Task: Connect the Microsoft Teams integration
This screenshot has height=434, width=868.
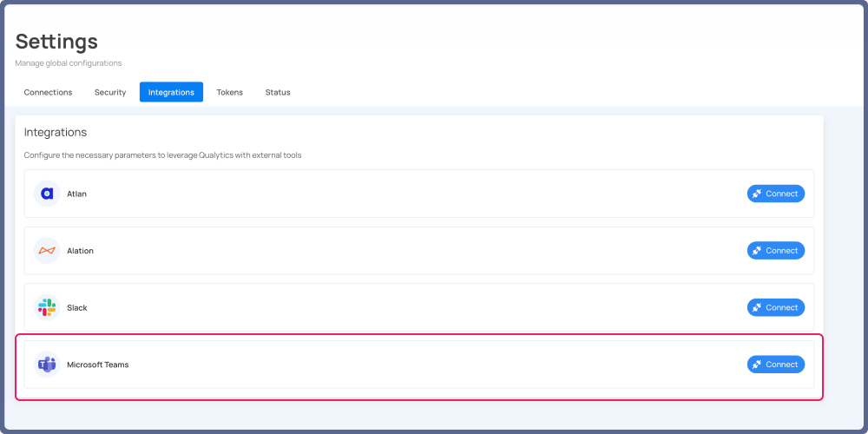Action: point(775,365)
